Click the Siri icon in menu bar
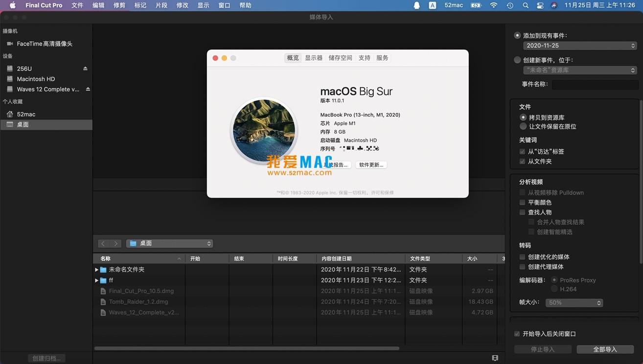Screen dimensions: 643x364 pos(554,5)
